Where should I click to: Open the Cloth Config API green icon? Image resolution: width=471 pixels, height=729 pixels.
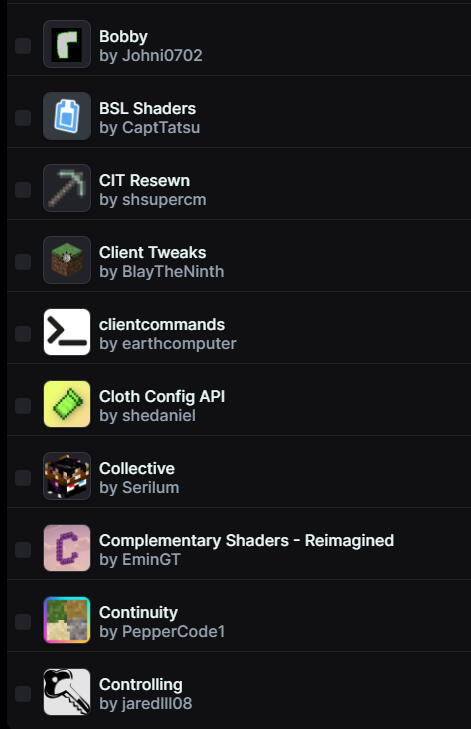[x=67, y=404]
